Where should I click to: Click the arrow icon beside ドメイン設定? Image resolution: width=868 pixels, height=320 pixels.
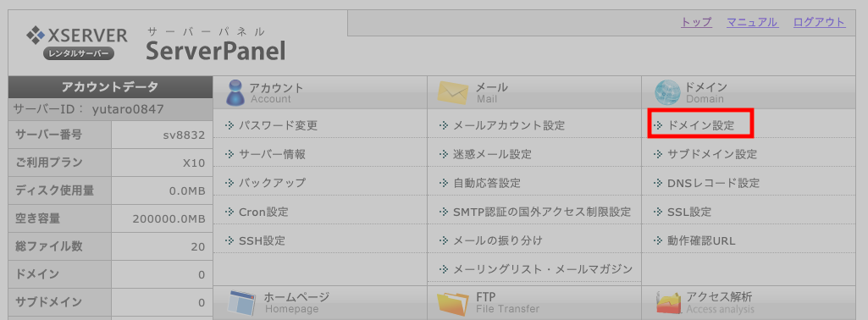pyautogui.click(x=658, y=125)
